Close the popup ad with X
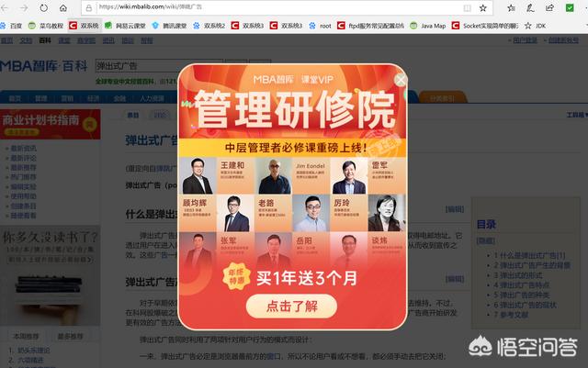This screenshot has width=588, height=368. 401,80
